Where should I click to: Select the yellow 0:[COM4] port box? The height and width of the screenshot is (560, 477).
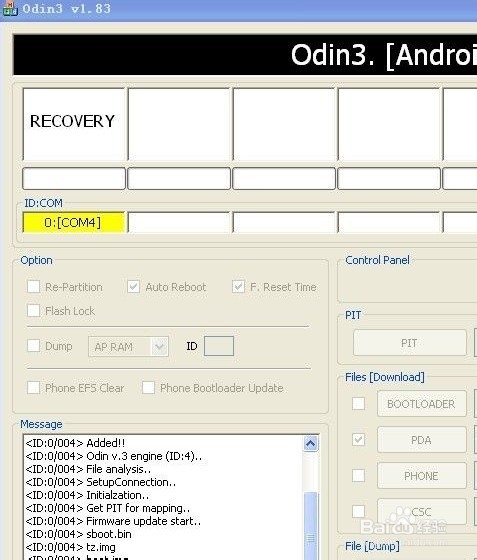[74, 222]
